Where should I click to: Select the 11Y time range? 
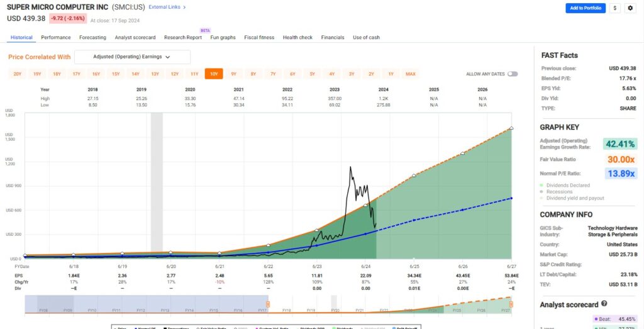tap(194, 74)
